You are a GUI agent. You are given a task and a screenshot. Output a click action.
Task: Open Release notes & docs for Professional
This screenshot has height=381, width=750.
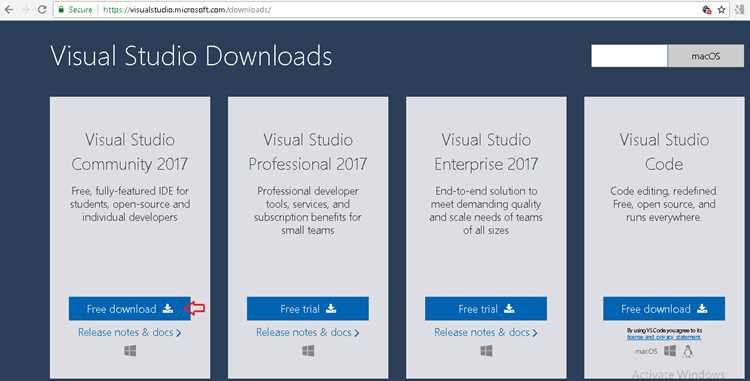point(308,332)
